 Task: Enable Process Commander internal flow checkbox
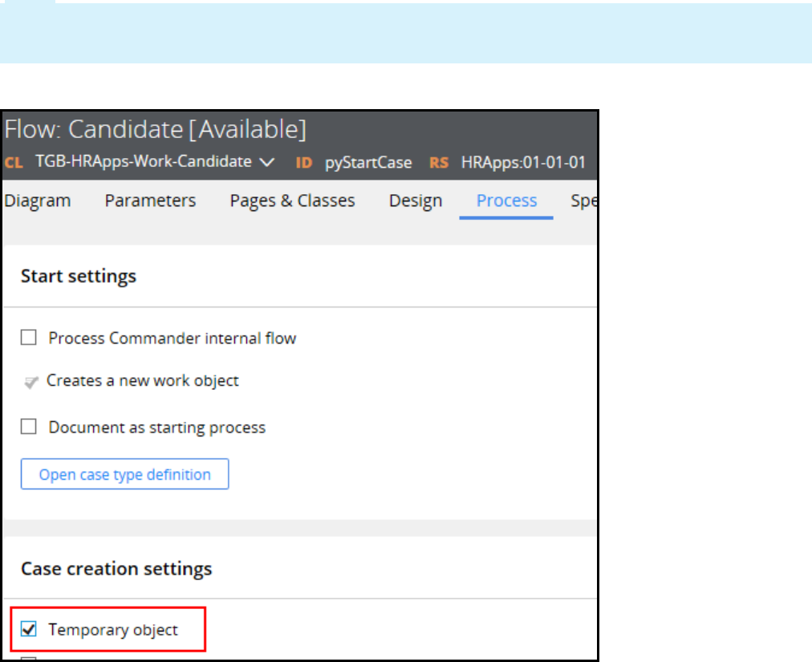coord(29,339)
